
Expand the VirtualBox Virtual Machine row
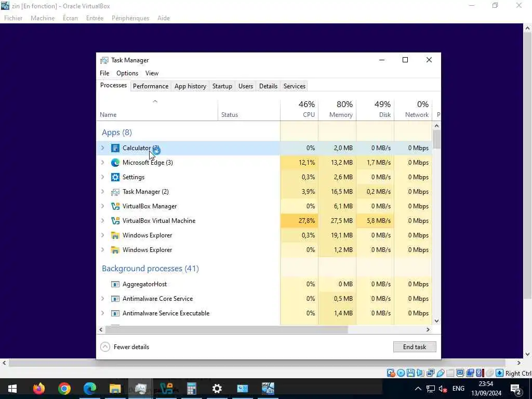pyautogui.click(x=103, y=221)
